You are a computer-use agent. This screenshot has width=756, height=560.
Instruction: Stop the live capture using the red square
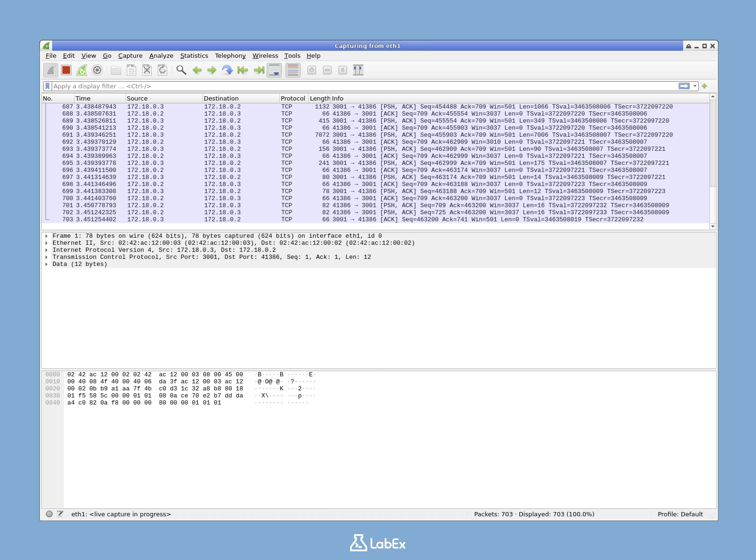click(x=66, y=70)
